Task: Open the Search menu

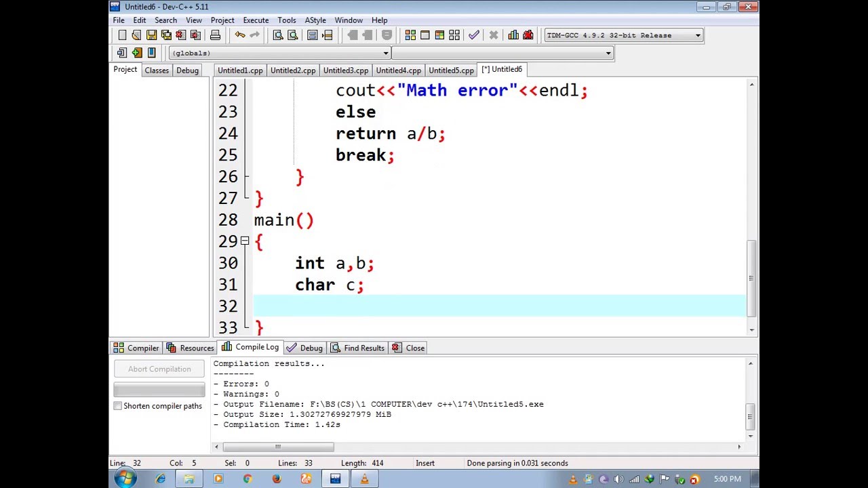Action: [165, 20]
